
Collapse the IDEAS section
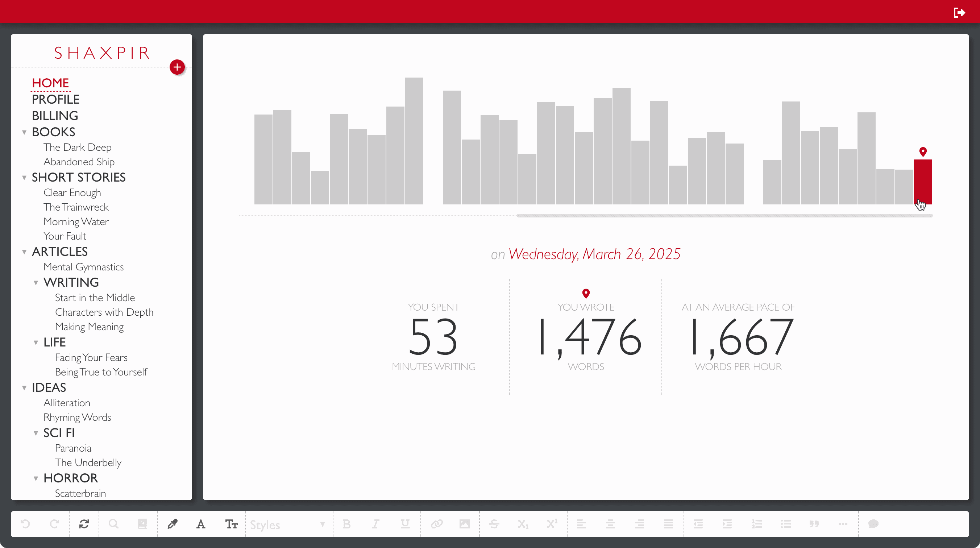(x=25, y=387)
